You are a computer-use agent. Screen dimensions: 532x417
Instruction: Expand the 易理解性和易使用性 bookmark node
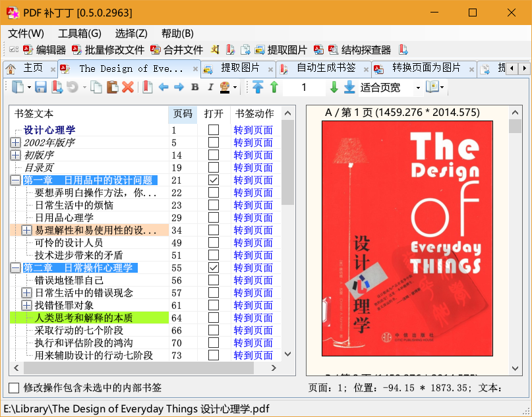[26, 231]
